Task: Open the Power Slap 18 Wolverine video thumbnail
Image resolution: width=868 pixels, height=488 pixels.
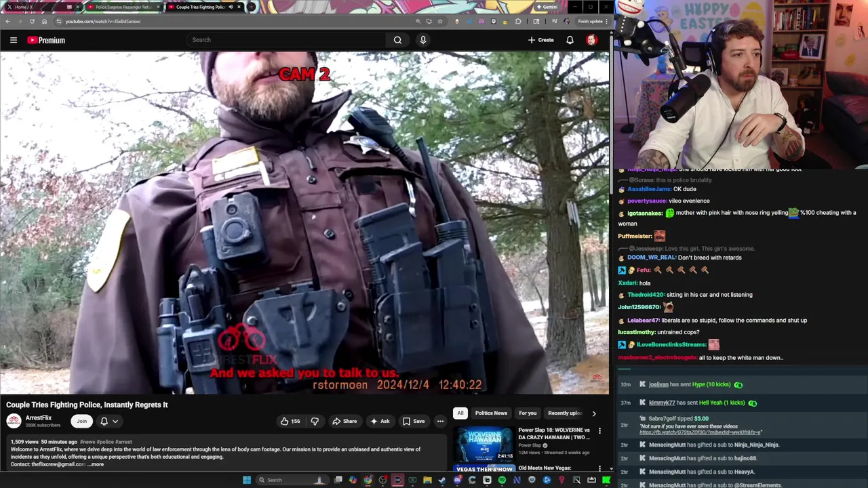Action: tap(484, 443)
